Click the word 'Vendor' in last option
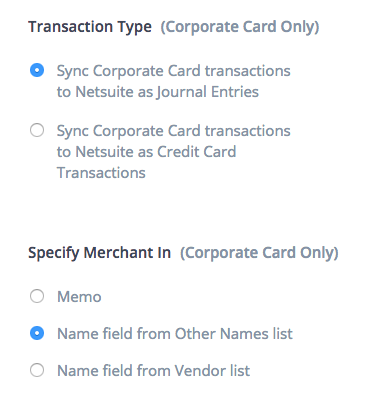 [x=200, y=371]
